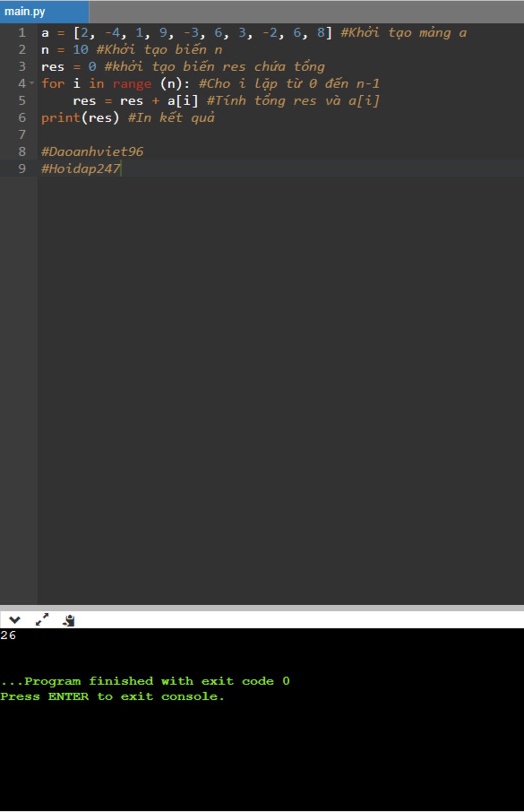This screenshot has height=812, width=524.
Task: Expand console to fullscreen with arrows icon
Action: tap(42, 620)
